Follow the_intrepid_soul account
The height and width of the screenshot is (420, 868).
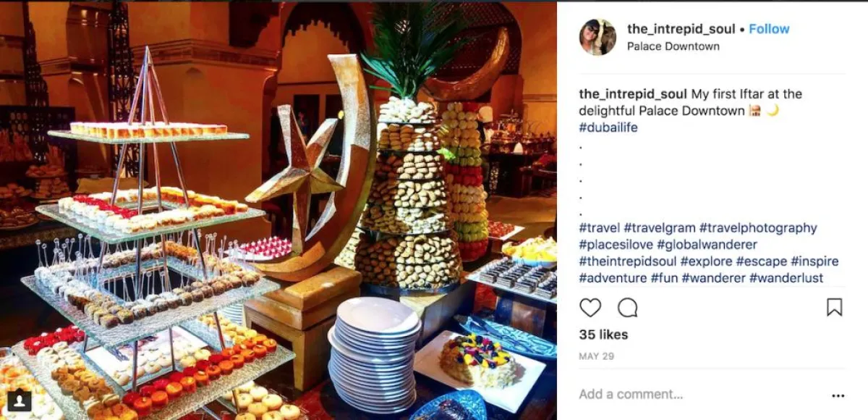coord(769,29)
